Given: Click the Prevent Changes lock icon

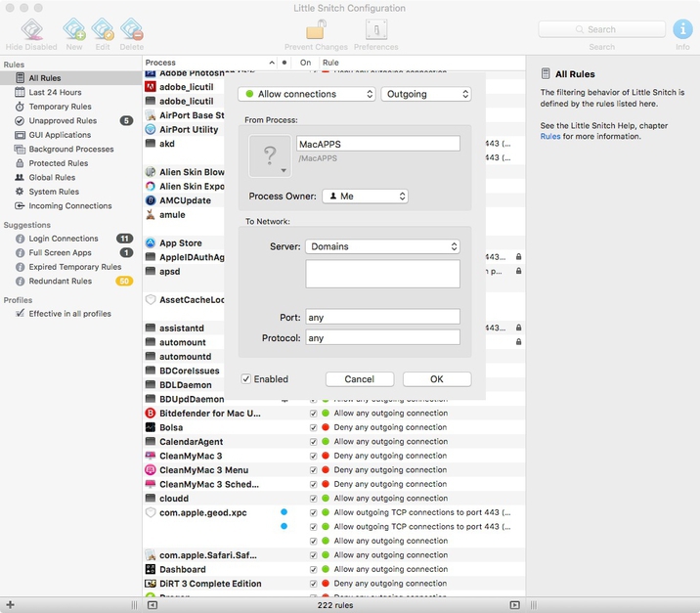Looking at the screenshot, I should (x=316, y=30).
